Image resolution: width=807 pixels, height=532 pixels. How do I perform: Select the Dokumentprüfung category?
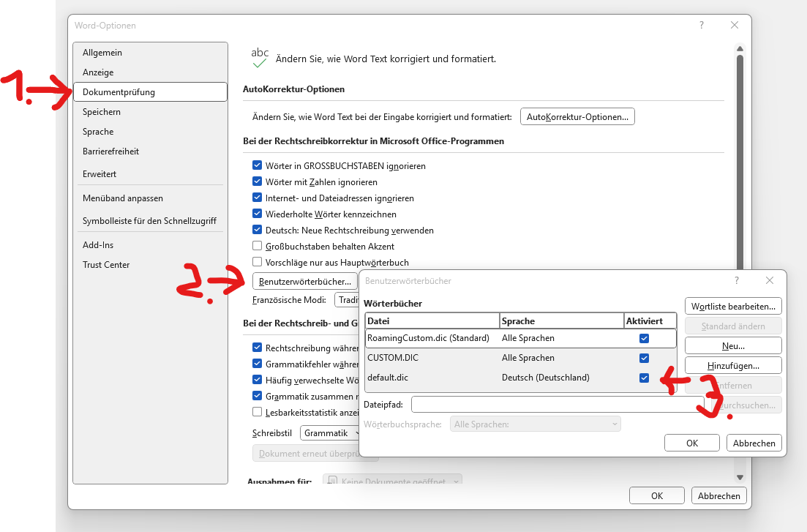[150, 92]
